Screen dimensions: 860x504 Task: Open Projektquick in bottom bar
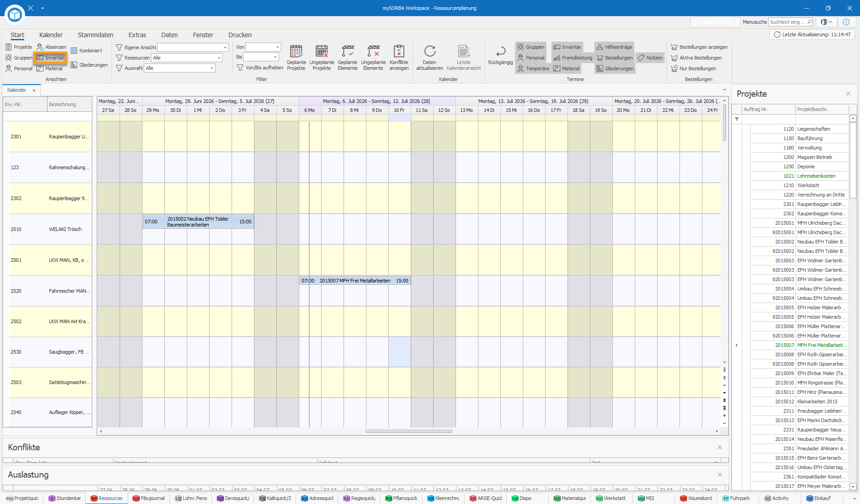[22, 498]
